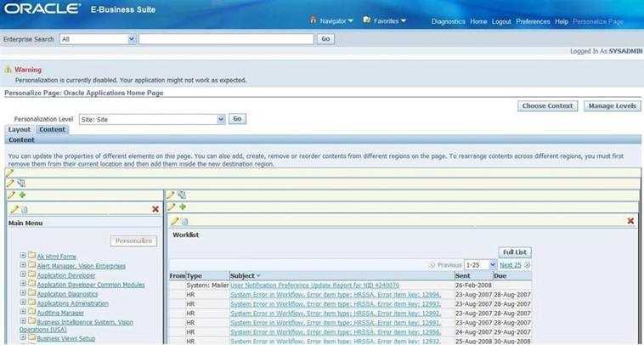Image resolution: width=644 pixels, height=345 pixels.
Task: Click the pencil icon in the Main Menu region header
Action: (14, 209)
